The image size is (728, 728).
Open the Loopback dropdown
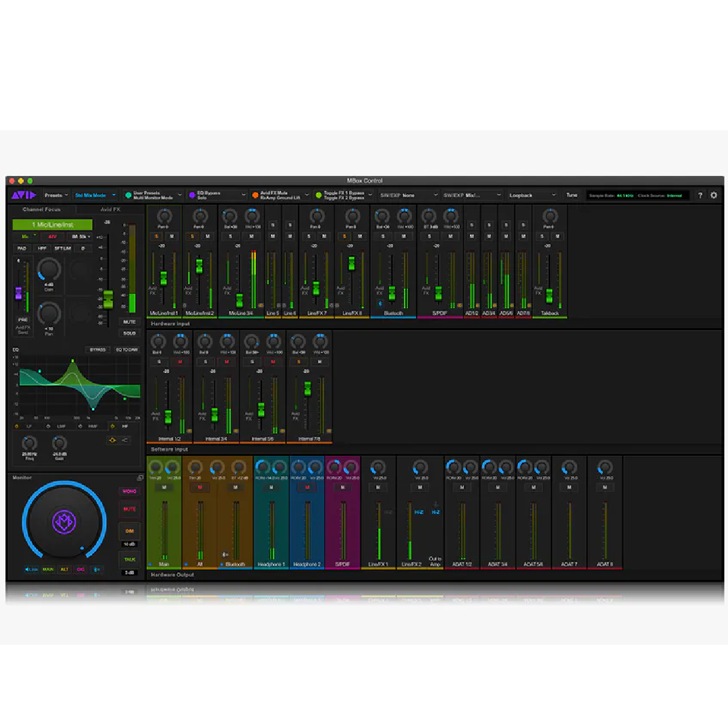533,195
